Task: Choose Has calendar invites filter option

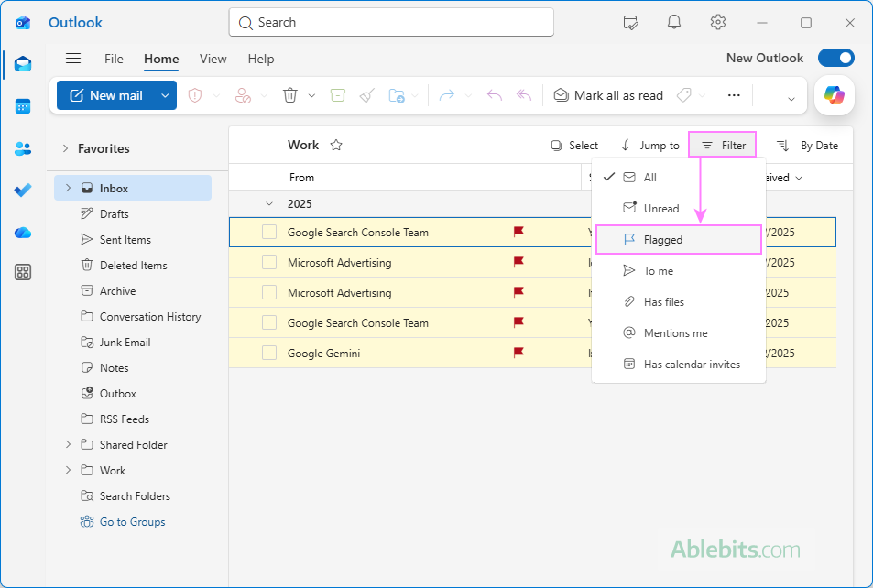Action: 679,365
